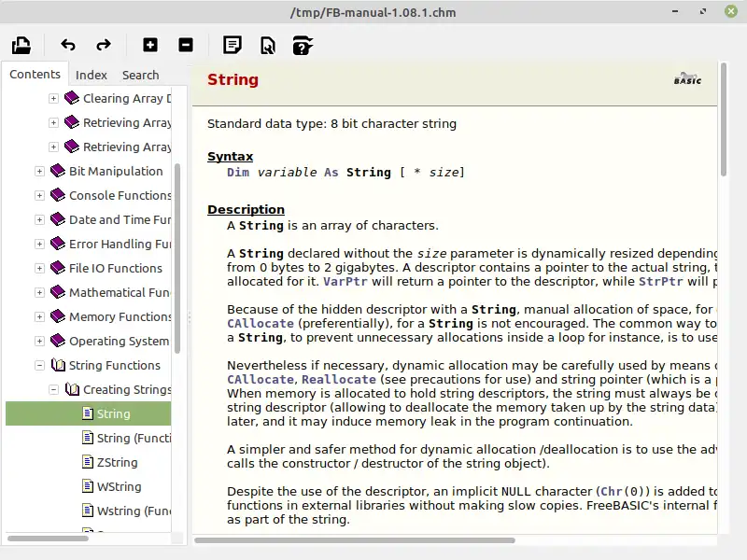Viewport: 747px width, 560px height.
Task: Expand the Operating System node
Action: pos(39,342)
